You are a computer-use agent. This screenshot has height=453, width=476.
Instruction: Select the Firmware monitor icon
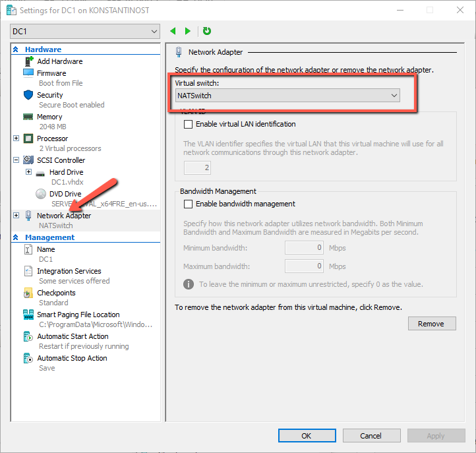[x=28, y=73]
